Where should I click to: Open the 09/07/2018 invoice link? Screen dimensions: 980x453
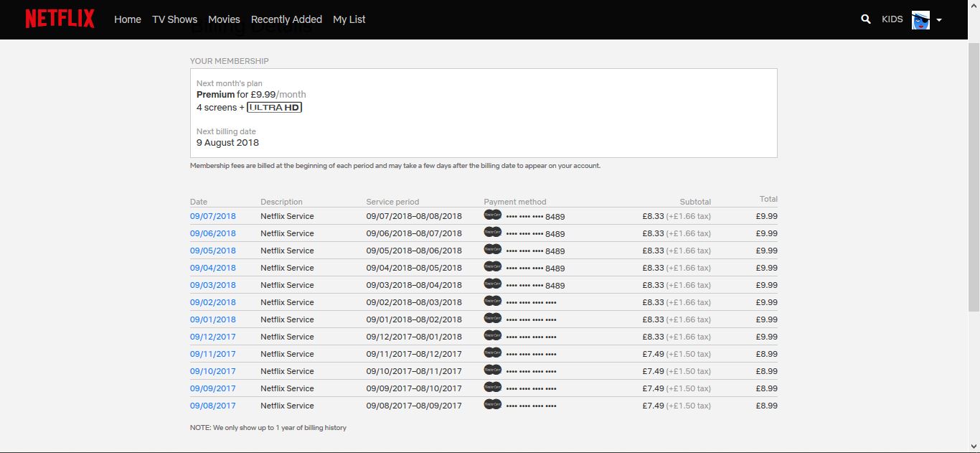pyautogui.click(x=213, y=216)
